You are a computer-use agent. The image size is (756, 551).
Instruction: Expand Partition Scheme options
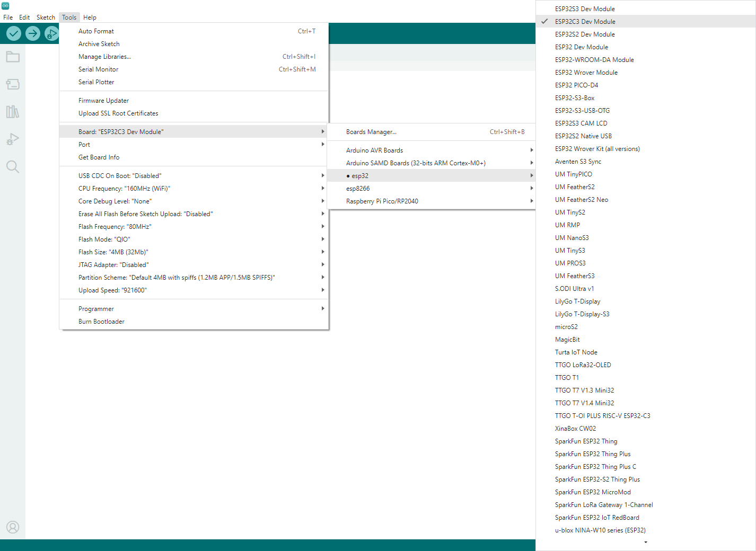194,278
